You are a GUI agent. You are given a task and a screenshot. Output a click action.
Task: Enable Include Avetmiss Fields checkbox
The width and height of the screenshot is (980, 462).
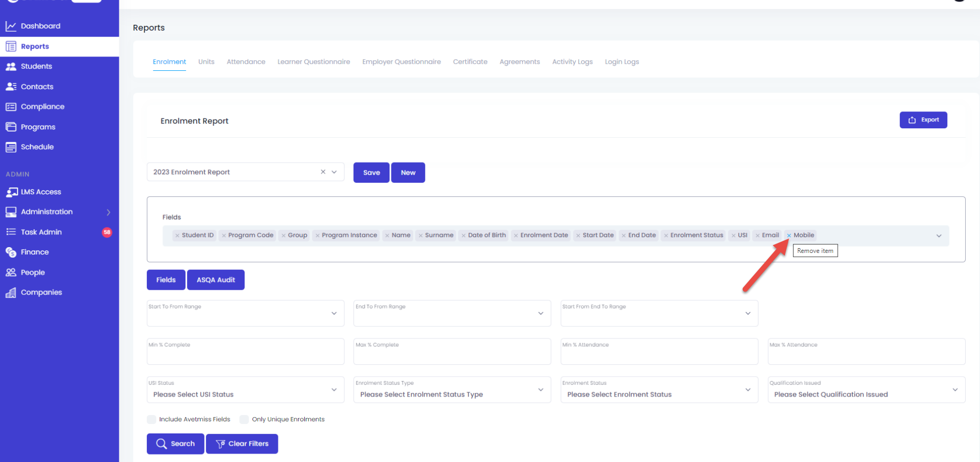pos(152,419)
